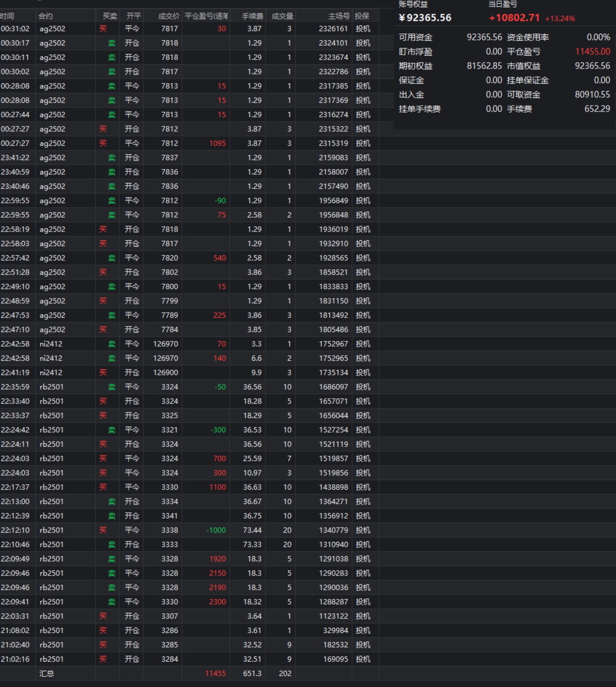Viewport: 616px width, 687px height.
Task: Select the 开平 column header
Action: coord(133,16)
